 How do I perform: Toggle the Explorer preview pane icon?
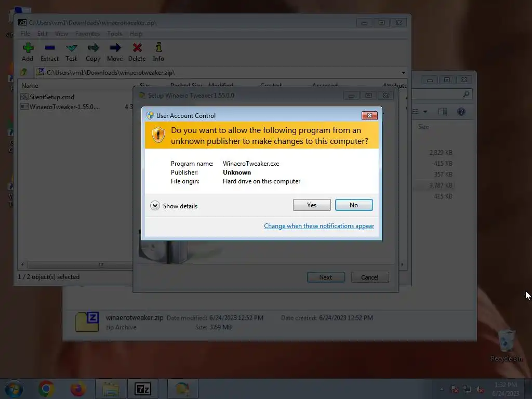(443, 112)
